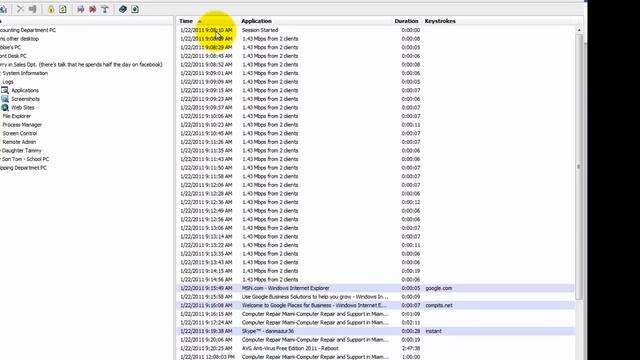Open the Screenshots log
Viewport: 640px width, 360px height.
point(25,99)
